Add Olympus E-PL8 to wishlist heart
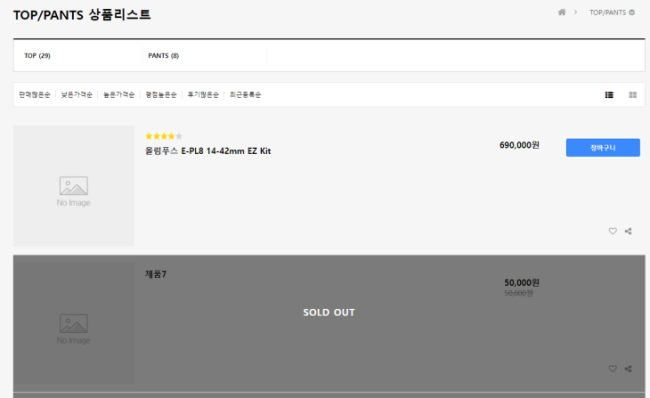650x398 pixels. pyautogui.click(x=613, y=231)
